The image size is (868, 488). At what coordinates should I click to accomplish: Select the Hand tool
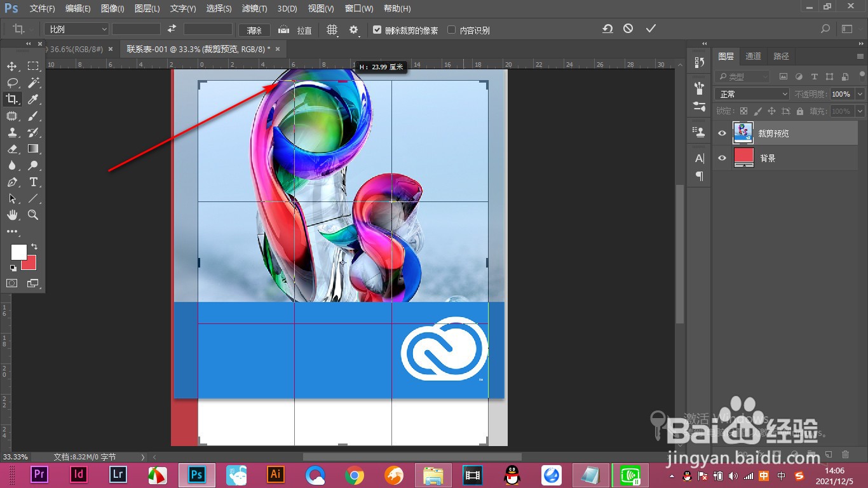12,215
